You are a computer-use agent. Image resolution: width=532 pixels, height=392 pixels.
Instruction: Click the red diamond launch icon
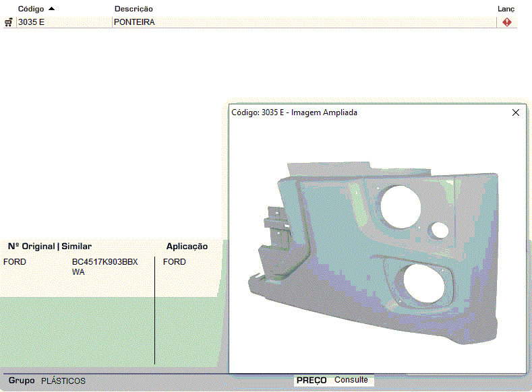506,22
